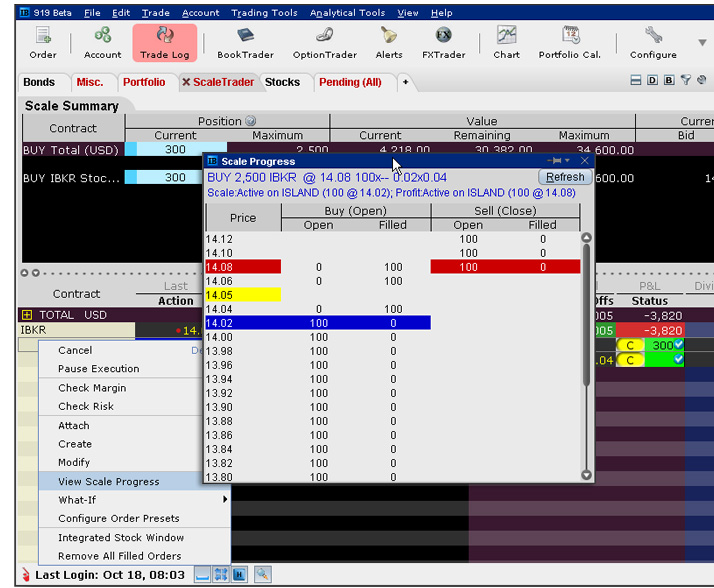Click the add new tab plus button

tap(405, 82)
